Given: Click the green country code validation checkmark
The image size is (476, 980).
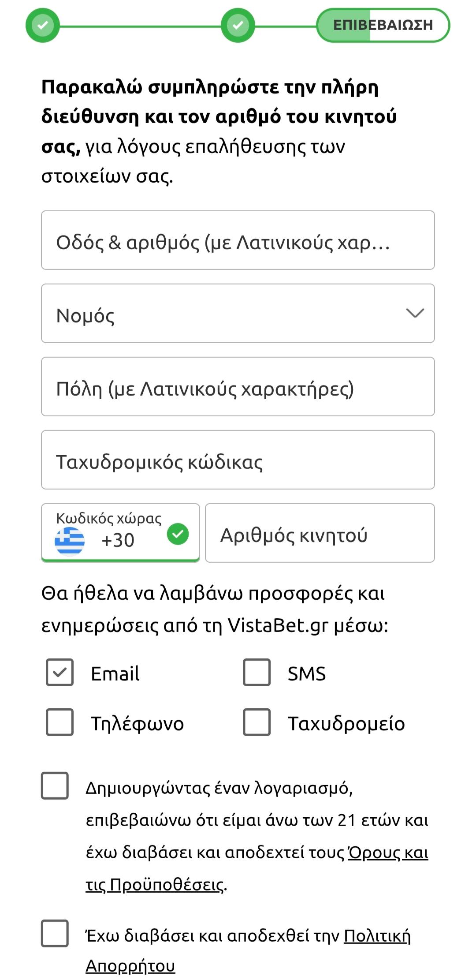Looking at the screenshot, I should (178, 534).
